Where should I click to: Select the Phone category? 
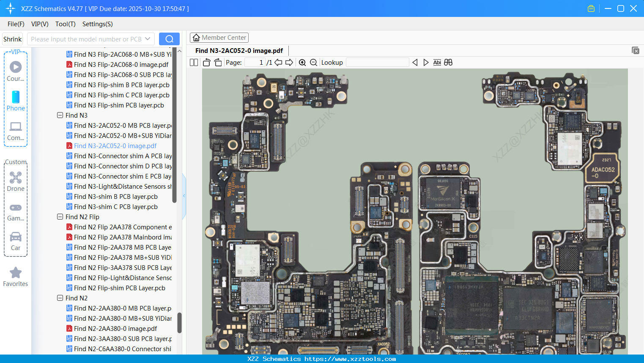pyautogui.click(x=16, y=101)
